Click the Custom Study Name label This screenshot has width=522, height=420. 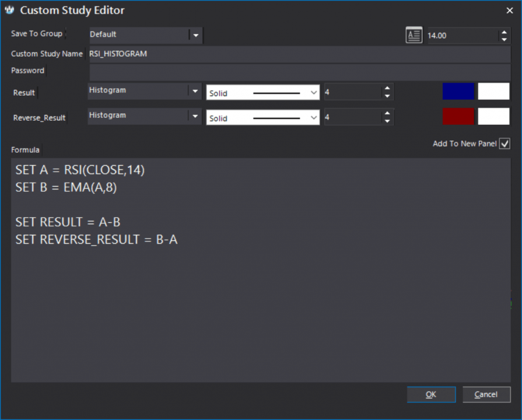[47, 54]
